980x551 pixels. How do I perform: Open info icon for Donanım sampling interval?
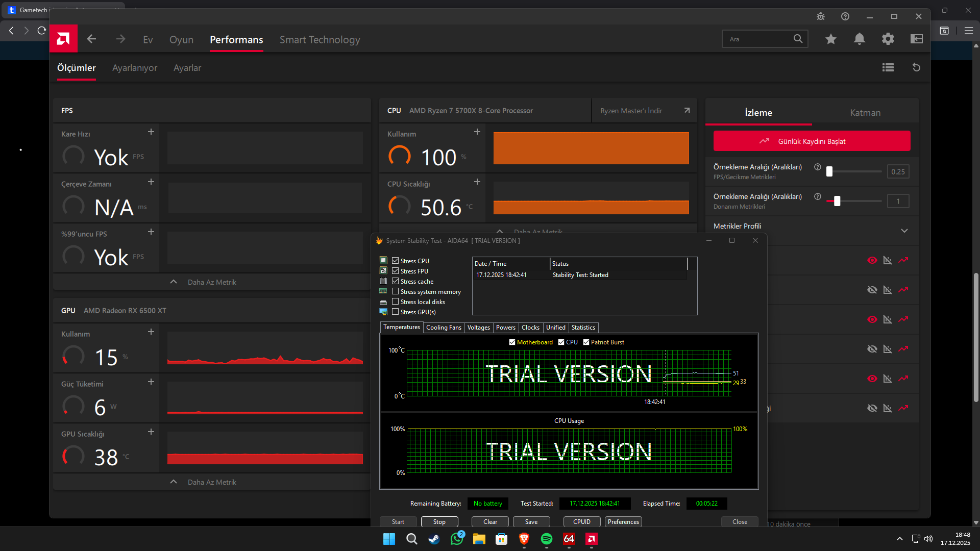pyautogui.click(x=818, y=196)
